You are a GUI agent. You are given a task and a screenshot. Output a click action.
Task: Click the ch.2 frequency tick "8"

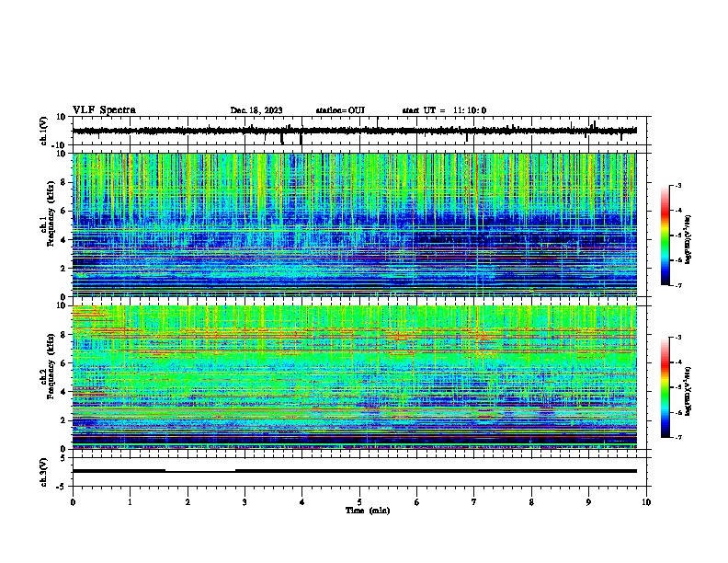[64, 335]
